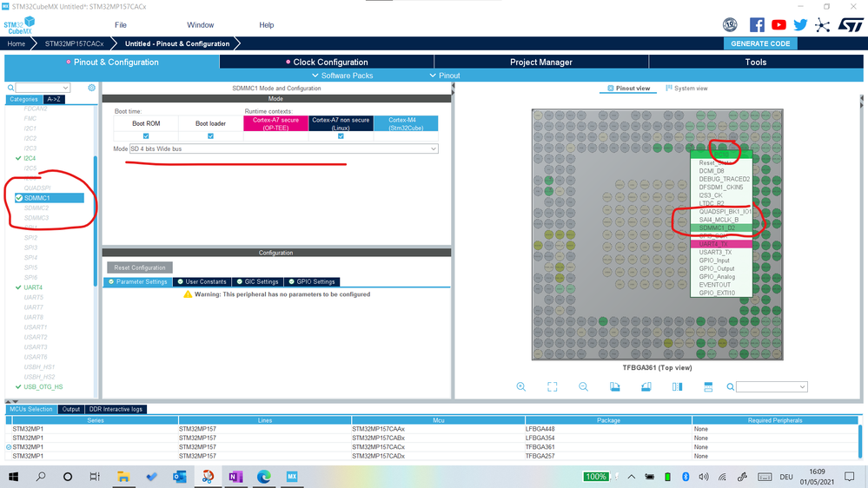This screenshot has width=868, height=488.
Task: Zoom in on the pinout view
Action: pyautogui.click(x=521, y=386)
